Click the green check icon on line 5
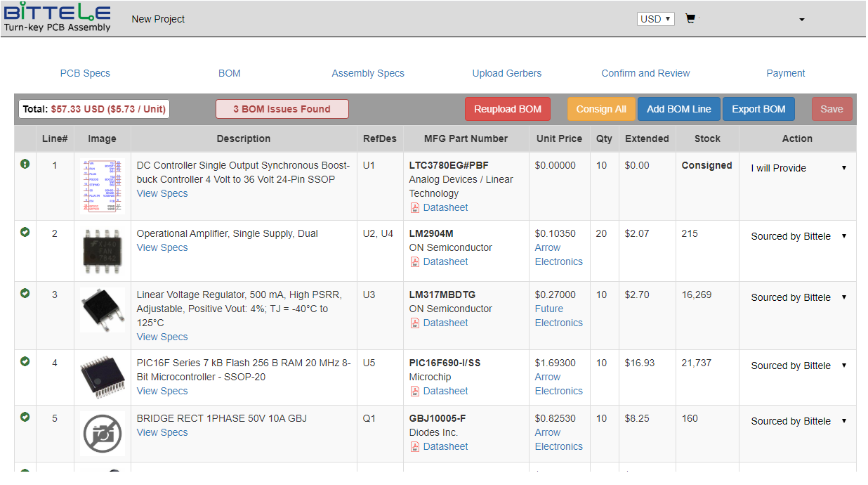The height and width of the screenshot is (485, 868). click(x=25, y=417)
